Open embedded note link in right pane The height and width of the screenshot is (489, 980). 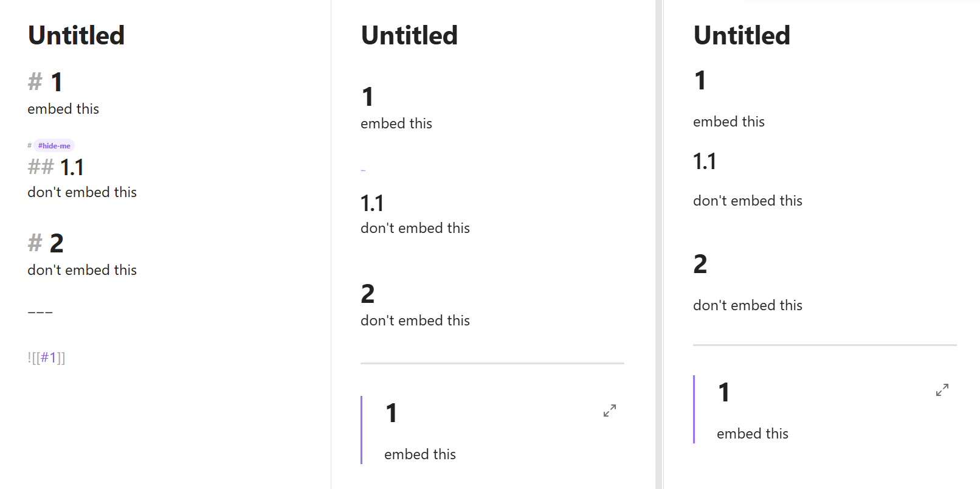[x=942, y=390]
